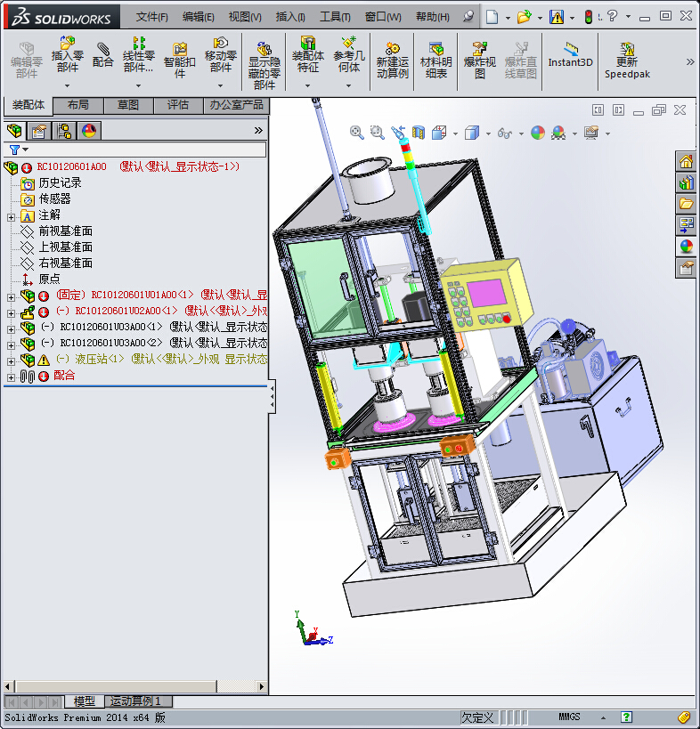Click the Insert Components tool (插入零部件)
Viewport: 700px width, 729px height.
click(67, 54)
